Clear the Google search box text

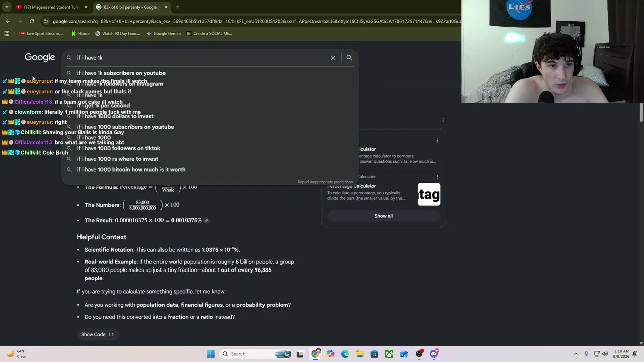click(x=333, y=58)
